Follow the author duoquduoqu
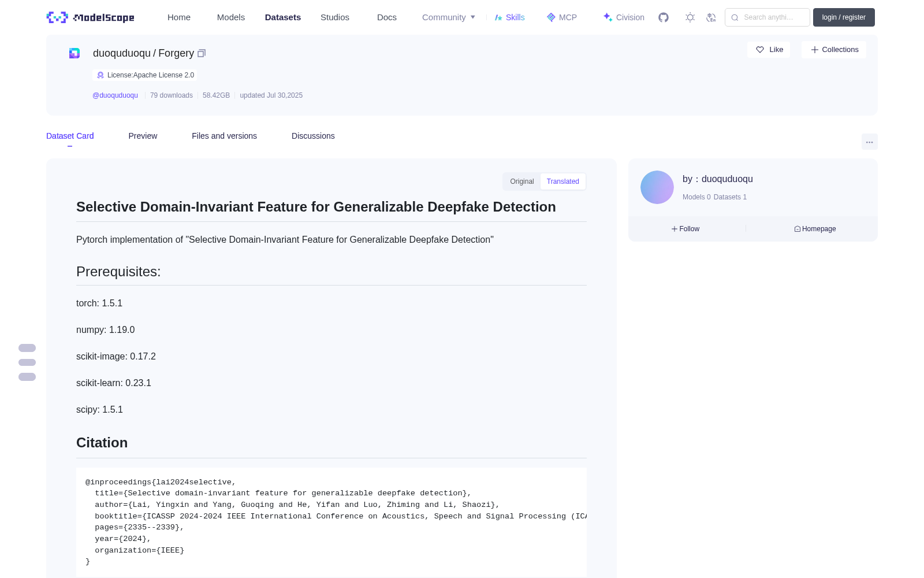 tap(685, 229)
